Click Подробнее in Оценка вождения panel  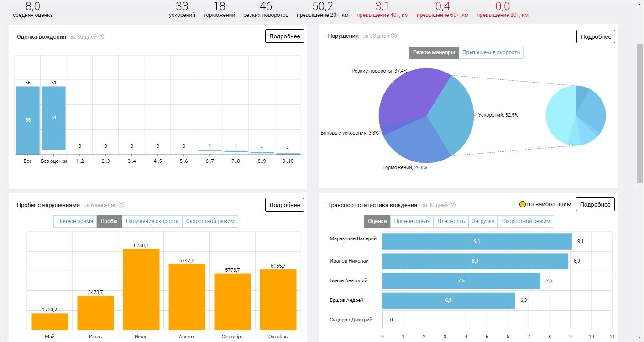[285, 36]
